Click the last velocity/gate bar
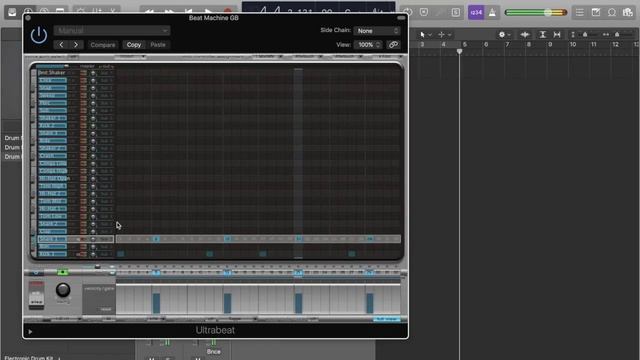The image size is (640, 360). tap(370, 303)
